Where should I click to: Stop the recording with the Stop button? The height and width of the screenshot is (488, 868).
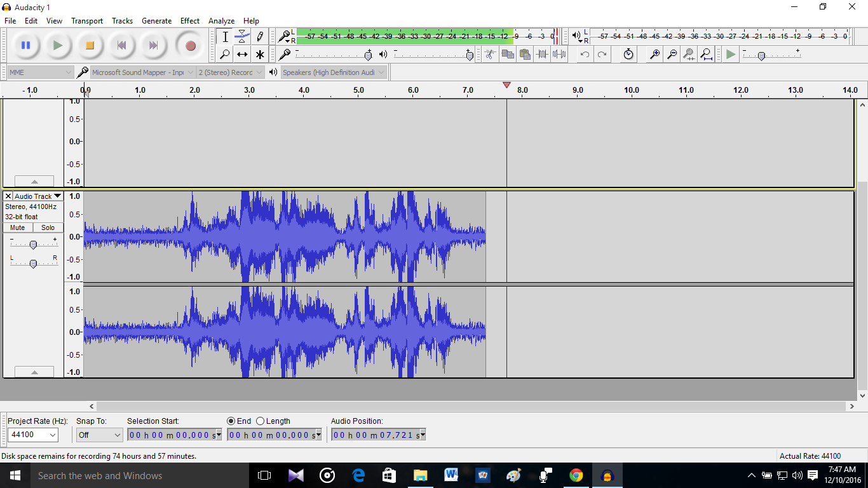click(x=90, y=45)
